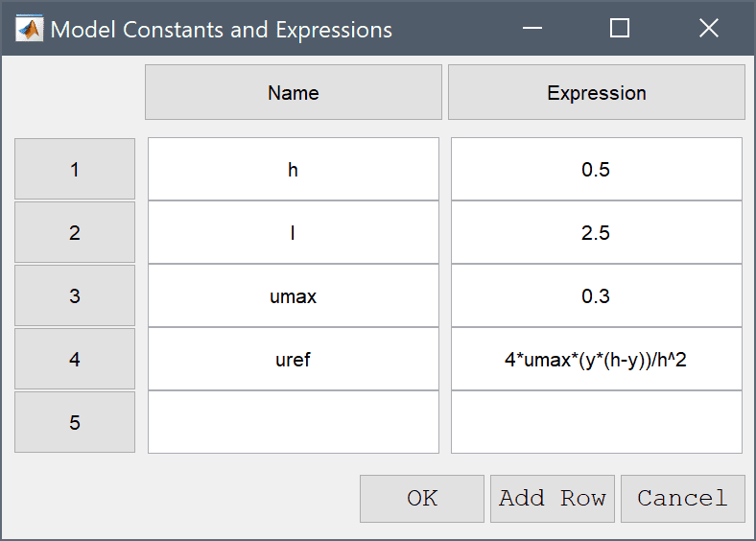Edit the name field containing l

click(x=294, y=232)
